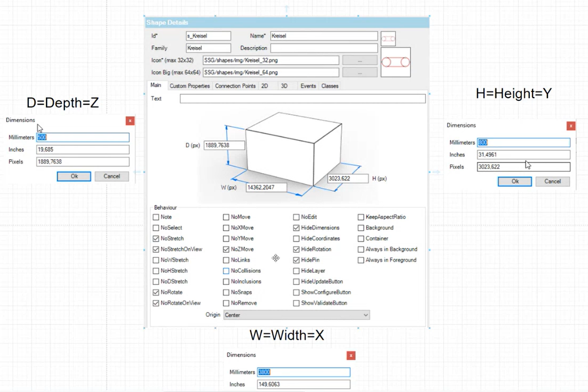Open the Classes tab
The height and width of the screenshot is (392, 588).
(x=330, y=86)
